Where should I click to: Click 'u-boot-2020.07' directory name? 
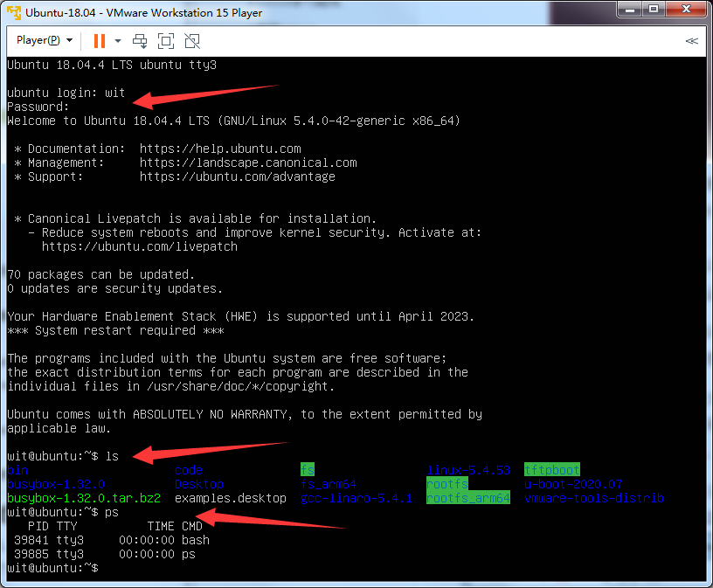[x=573, y=484]
